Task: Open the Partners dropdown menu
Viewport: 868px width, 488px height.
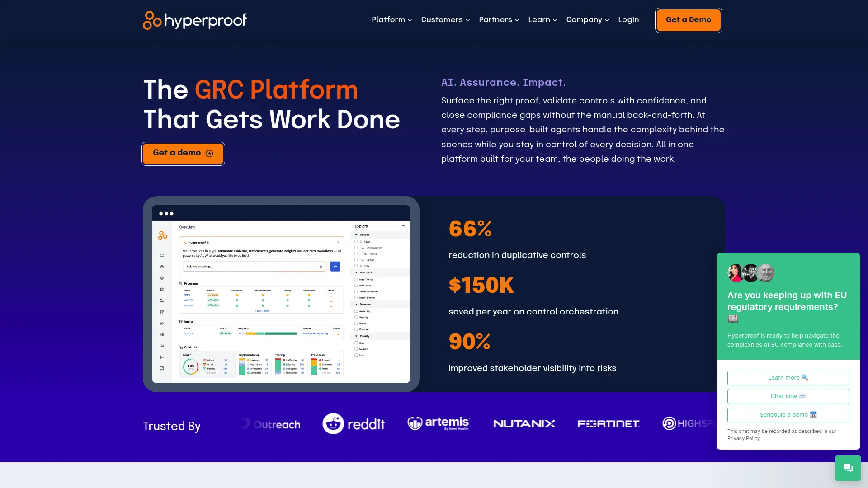Action: click(x=499, y=20)
